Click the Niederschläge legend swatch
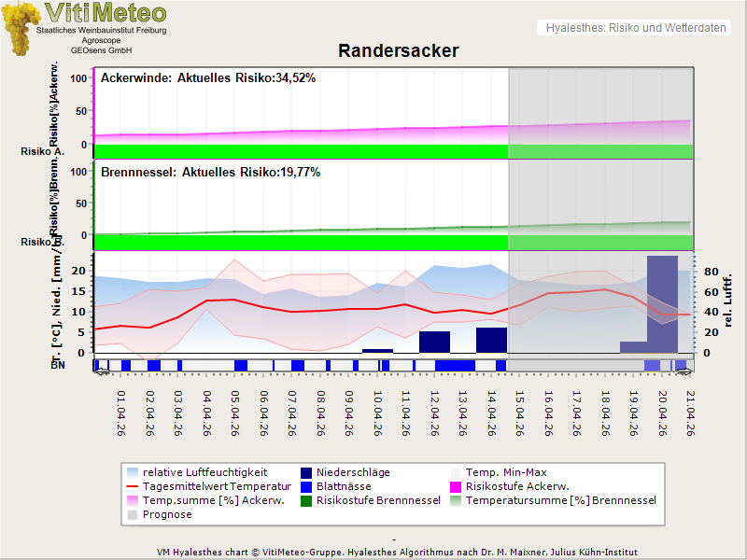Screen dimensions: 747x560 (x=307, y=472)
